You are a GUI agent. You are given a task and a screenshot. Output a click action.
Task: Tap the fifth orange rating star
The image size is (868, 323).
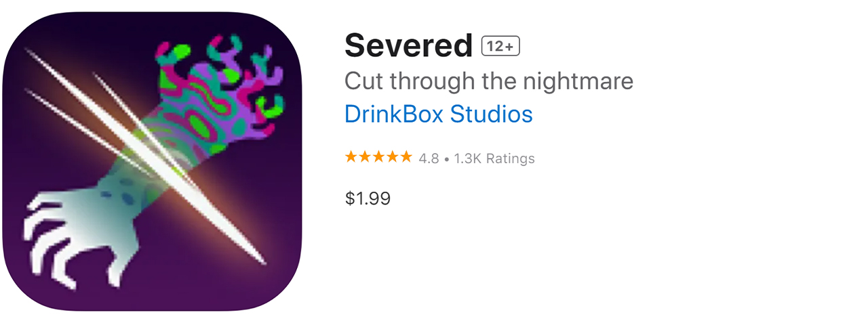tap(406, 157)
